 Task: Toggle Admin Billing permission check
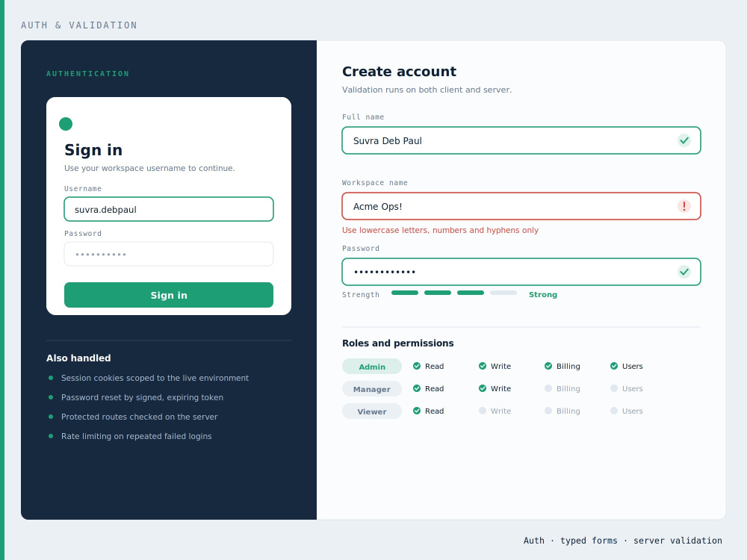click(x=548, y=366)
